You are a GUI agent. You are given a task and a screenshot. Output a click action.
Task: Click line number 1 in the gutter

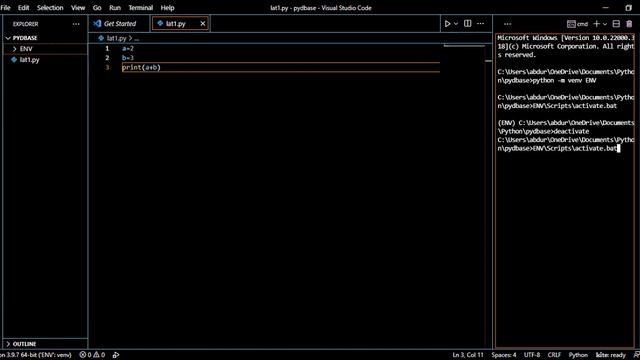coord(107,49)
